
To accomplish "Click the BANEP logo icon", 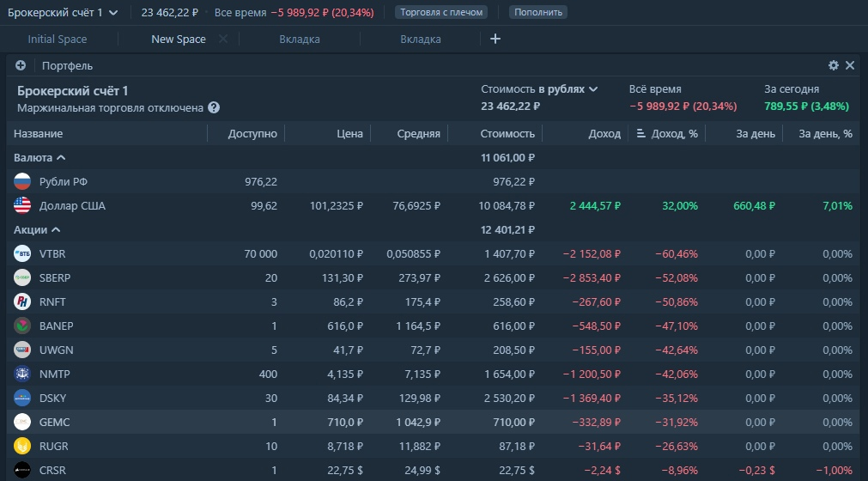I will tap(22, 326).
